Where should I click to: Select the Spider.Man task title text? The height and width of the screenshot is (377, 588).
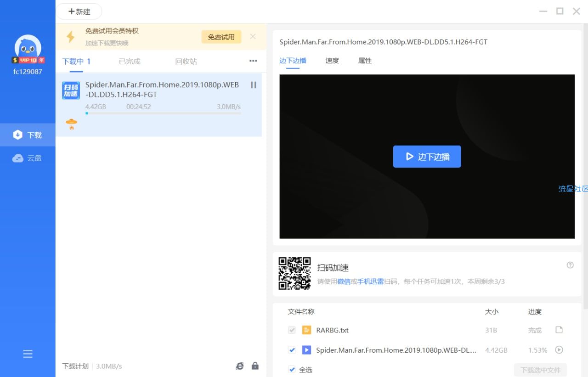pos(162,90)
